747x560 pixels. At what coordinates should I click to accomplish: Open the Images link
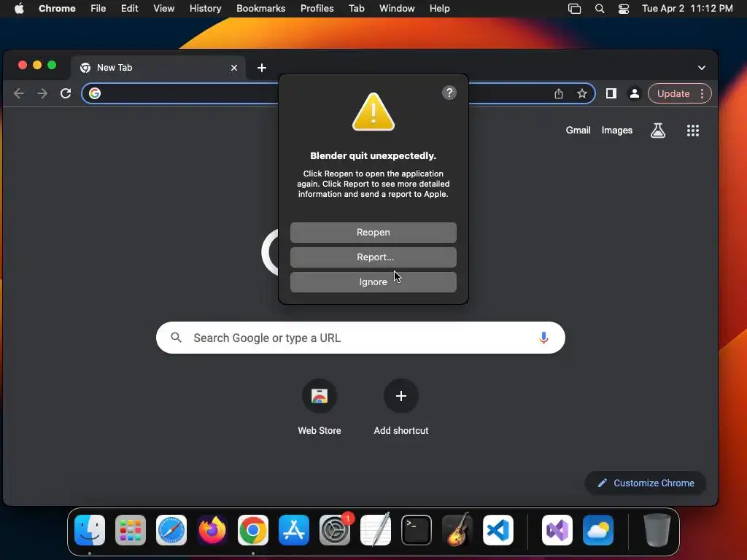[x=616, y=130]
